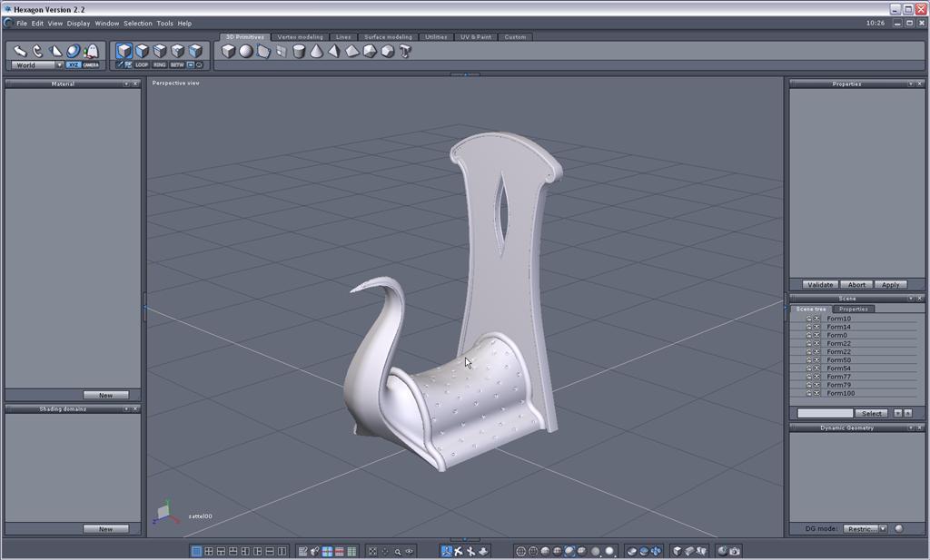Create a sphere primitive
This screenshot has height=560, width=930.
(246, 51)
